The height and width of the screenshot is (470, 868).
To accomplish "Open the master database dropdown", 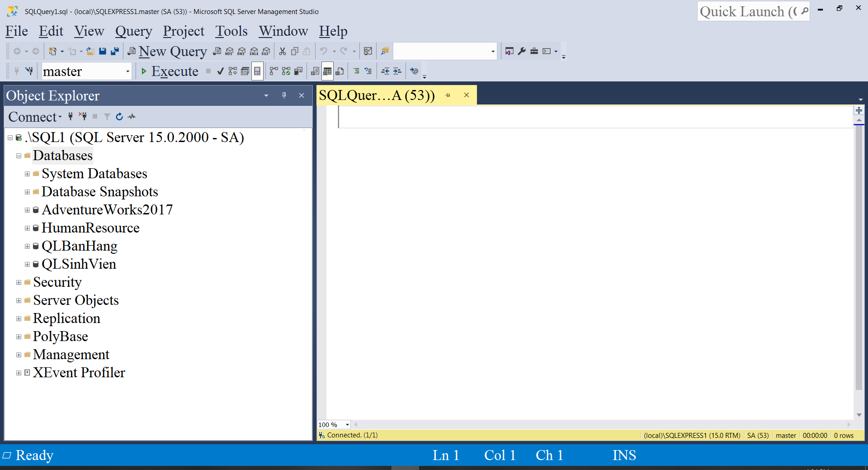I will (x=127, y=71).
